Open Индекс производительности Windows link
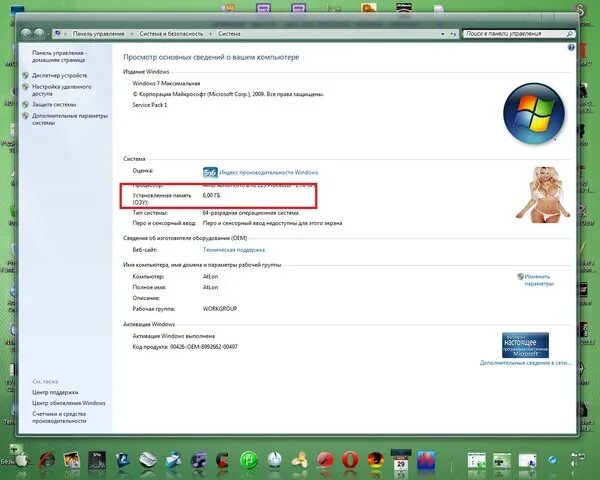Image resolution: width=600 pixels, height=480 pixels. tap(269, 172)
